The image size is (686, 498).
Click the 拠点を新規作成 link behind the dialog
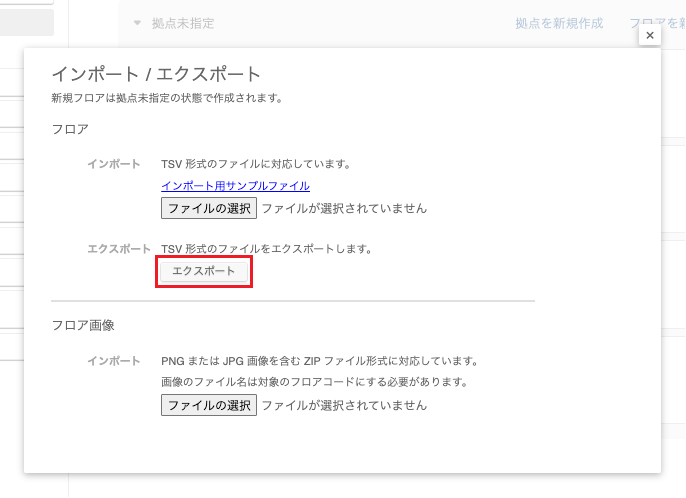[x=559, y=22]
